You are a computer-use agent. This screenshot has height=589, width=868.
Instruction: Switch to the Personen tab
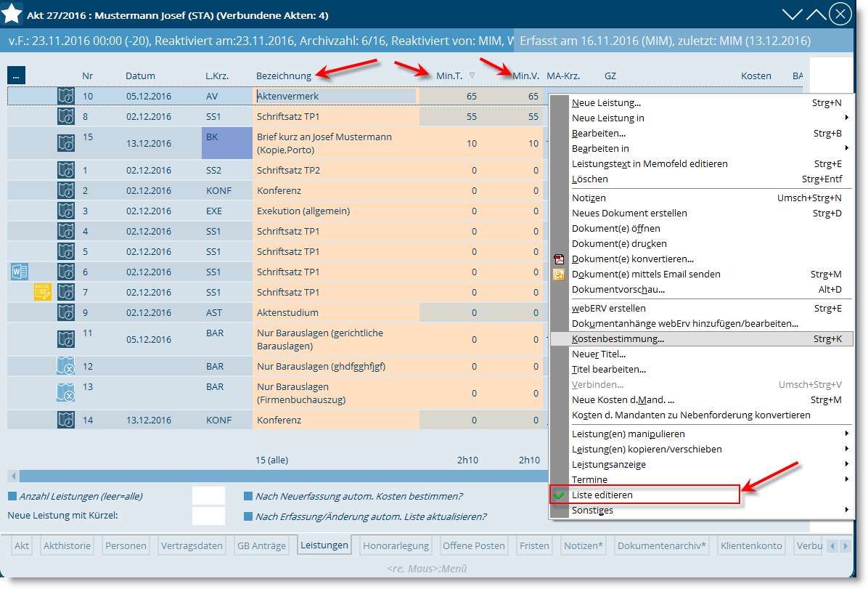tap(126, 545)
